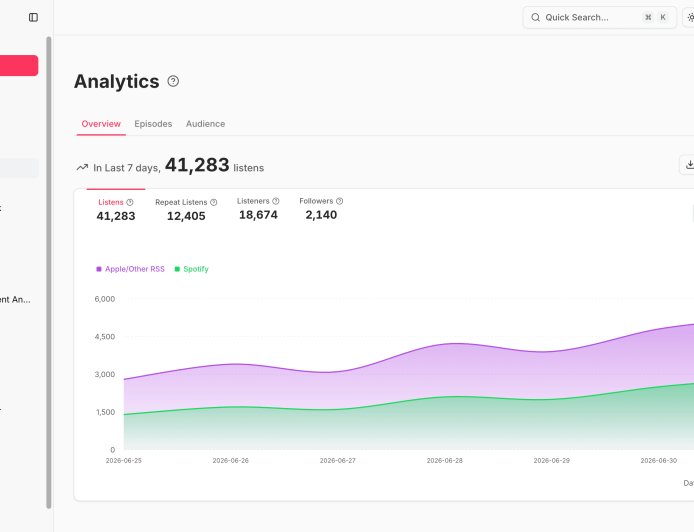Switch to the Overview tab
The height and width of the screenshot is (532, 694).
pos(101,124)
